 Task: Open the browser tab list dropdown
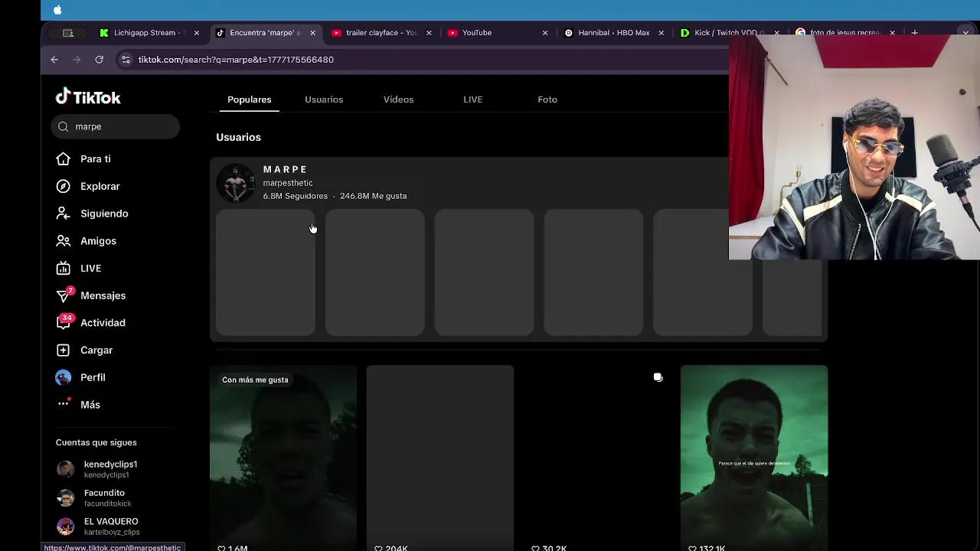tap(965, 33)
